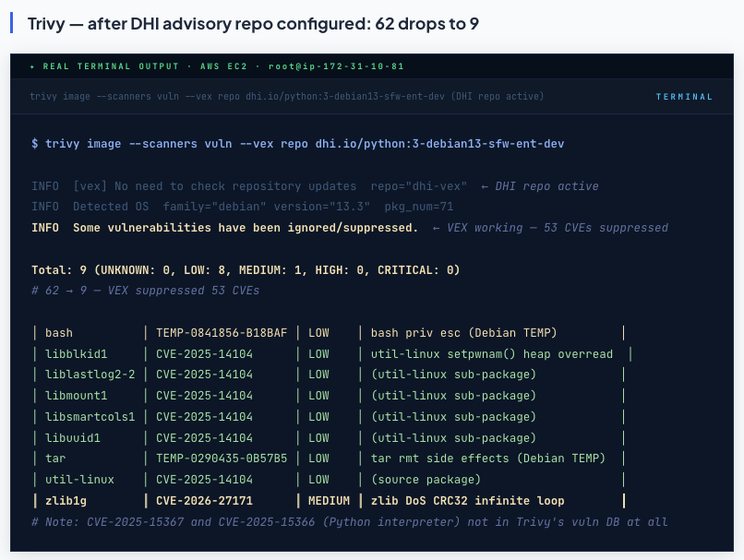The image size is (744, 560).
Task: Click the 'libblkid1' package cell
Action: [76, 354]
